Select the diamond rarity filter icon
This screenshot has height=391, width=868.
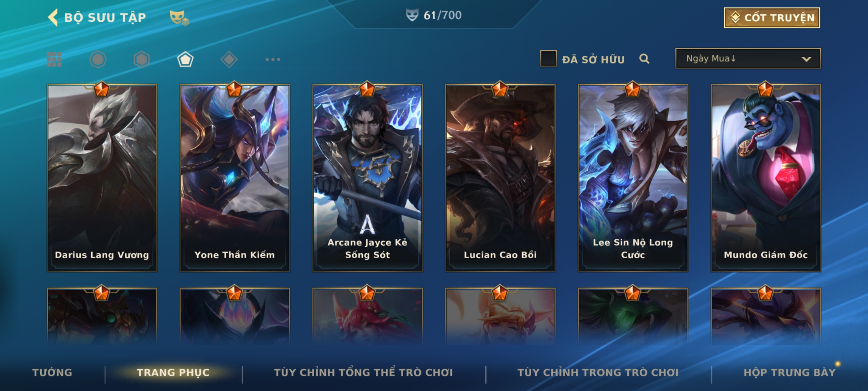(x=229, y=59)
